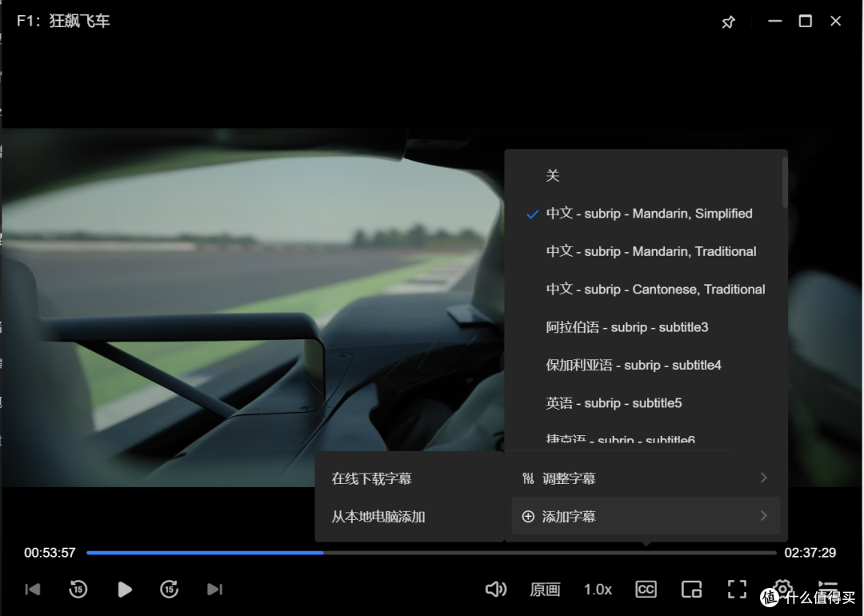Image resolution: width=864 pixels, height=616 pixels.
Task: Enter fullscreen mode
Action: click(x=737, y=589)
